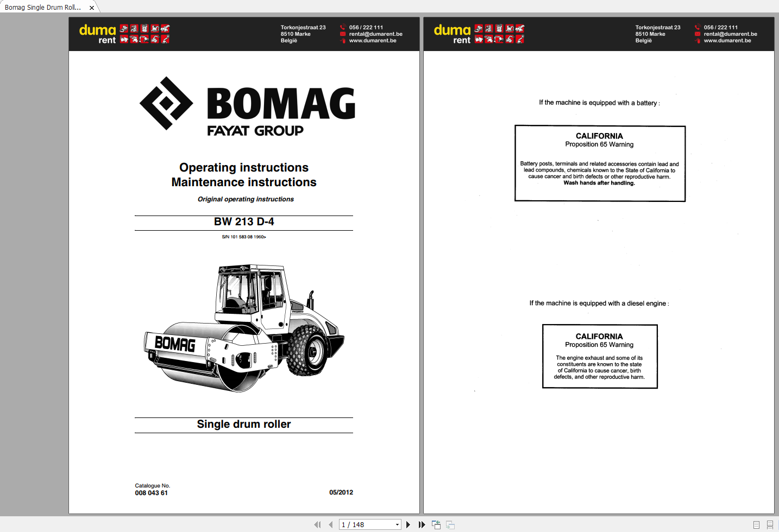779x532 pixels.
Task: Click CALIFORNIA heading in battery warning box
Action: 599,136
